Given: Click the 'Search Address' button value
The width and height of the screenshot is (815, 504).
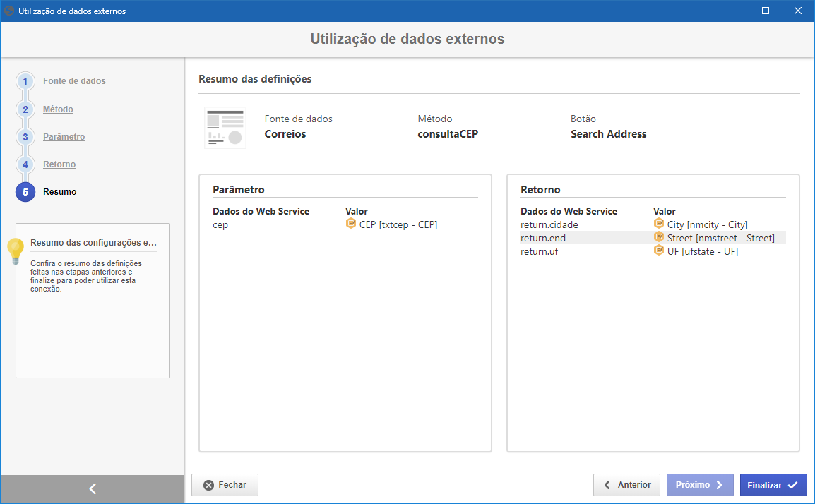Looking at the screenshot, I should pos(608,134).
